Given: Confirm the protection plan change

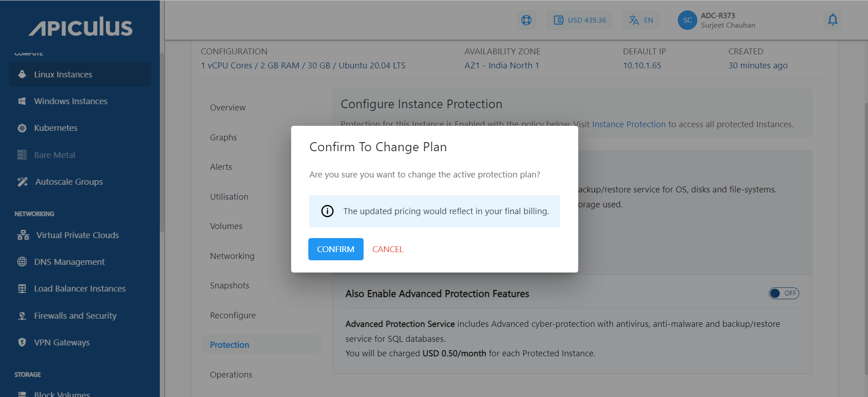Looking at the screenshot, I should [x=336, y=249].
